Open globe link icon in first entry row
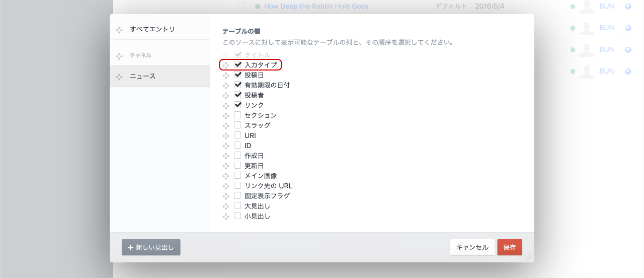Screen dimensions: 644x278 point(628,7)
